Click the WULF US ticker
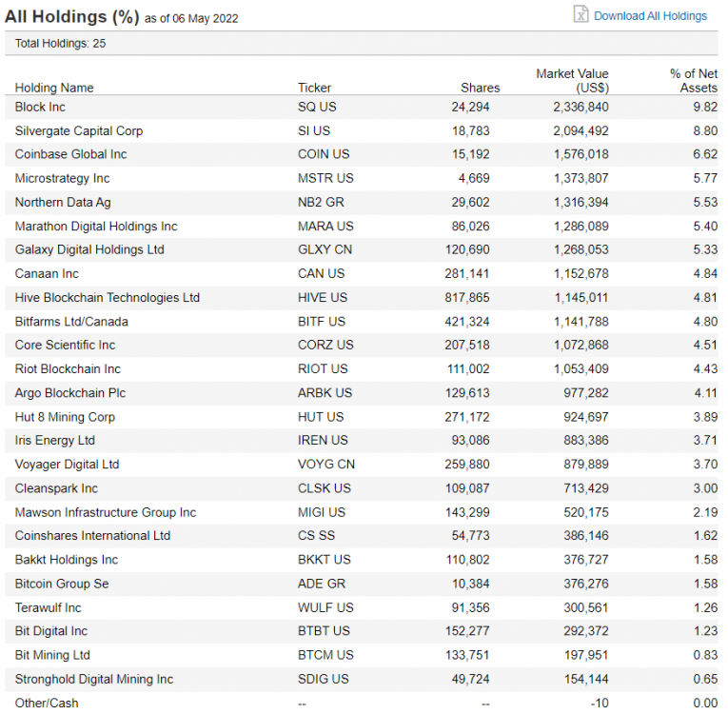 click(325, 608)
